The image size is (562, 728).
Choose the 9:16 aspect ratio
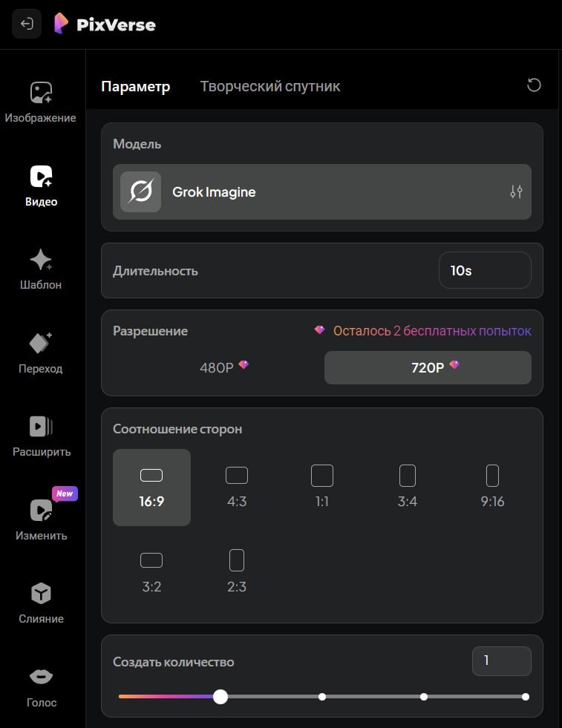tap(492, 487)
